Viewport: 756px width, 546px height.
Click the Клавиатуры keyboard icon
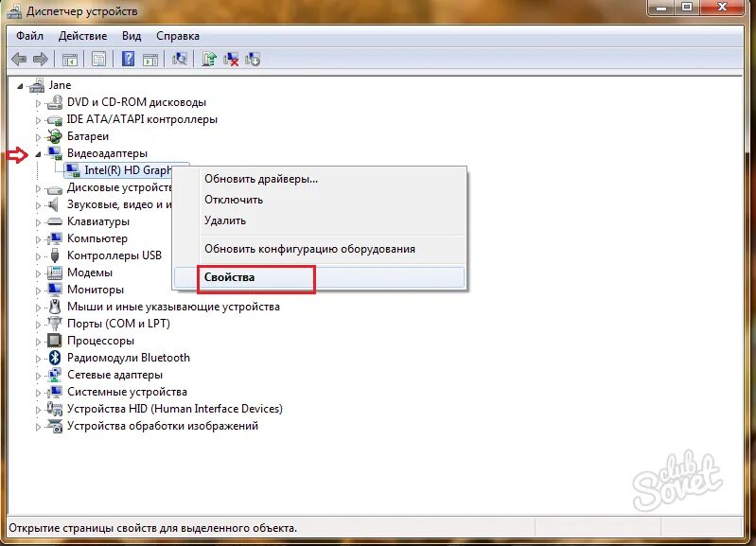pyautogui.click(x=55, y=221)
